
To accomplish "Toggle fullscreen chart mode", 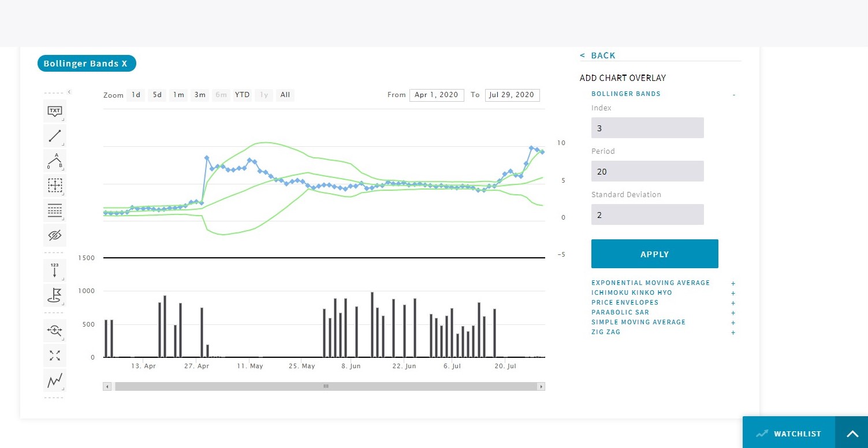I will click(55, 356).
